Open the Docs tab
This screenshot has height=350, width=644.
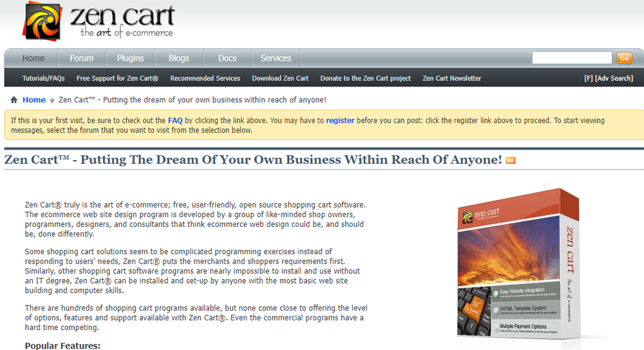tap(227, 59)
